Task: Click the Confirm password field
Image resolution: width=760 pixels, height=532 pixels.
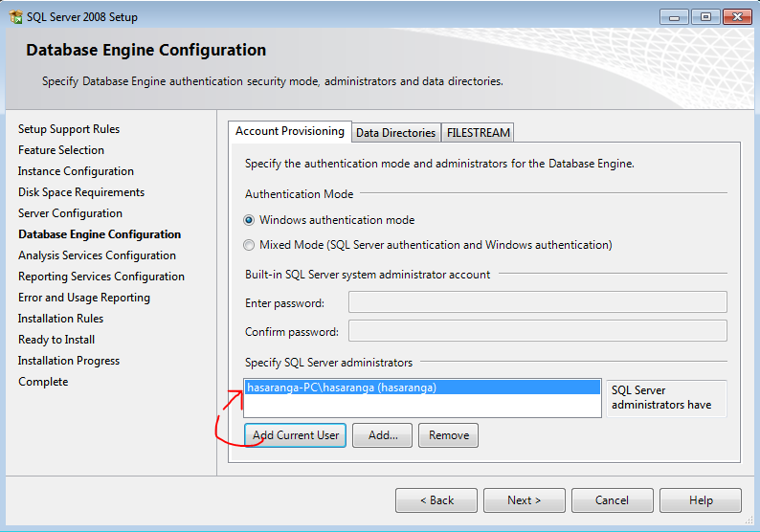Action: pos(538,331)
